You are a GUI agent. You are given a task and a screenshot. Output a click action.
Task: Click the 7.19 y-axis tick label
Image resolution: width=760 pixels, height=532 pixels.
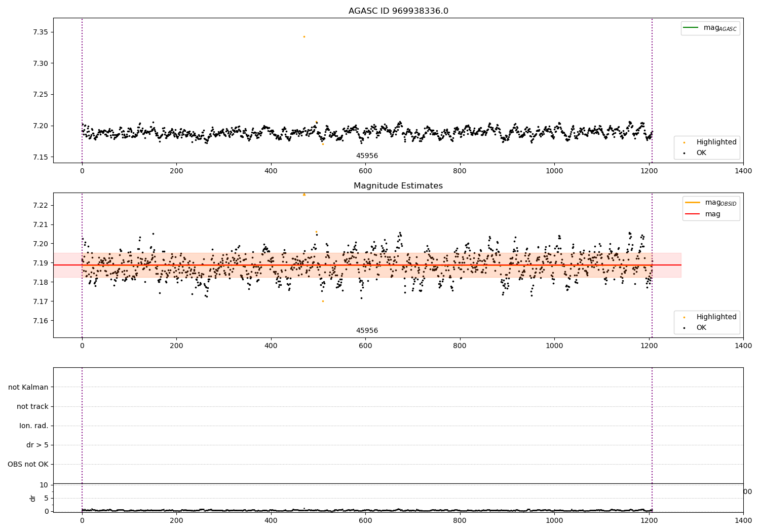point(41,263)
